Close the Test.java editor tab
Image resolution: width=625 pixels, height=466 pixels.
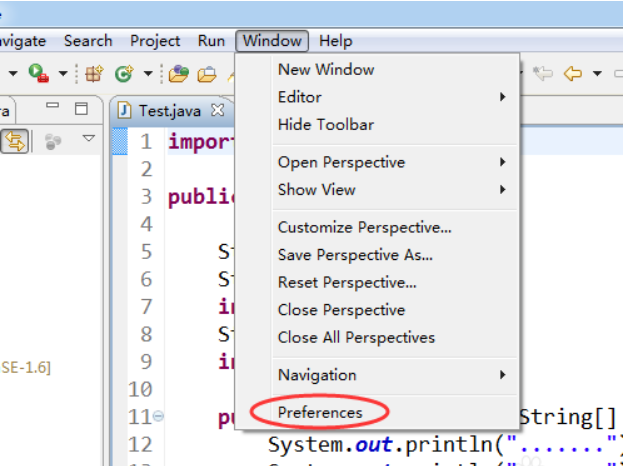point(217,109)
